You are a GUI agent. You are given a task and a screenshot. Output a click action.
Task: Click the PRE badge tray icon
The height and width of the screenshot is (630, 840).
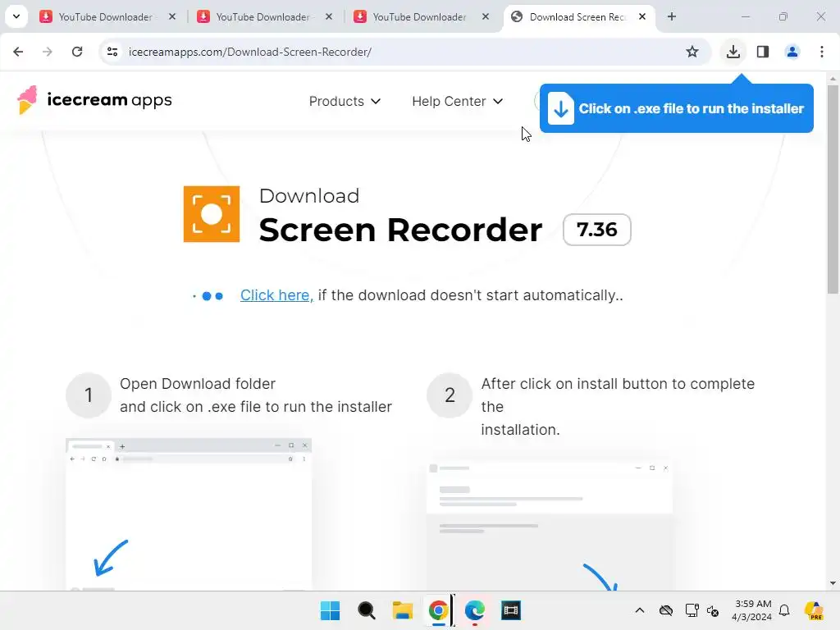(x=813, y=610)
